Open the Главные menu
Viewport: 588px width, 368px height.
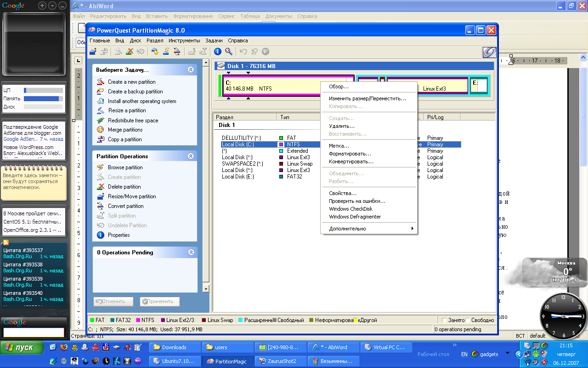tap(100, 40)
